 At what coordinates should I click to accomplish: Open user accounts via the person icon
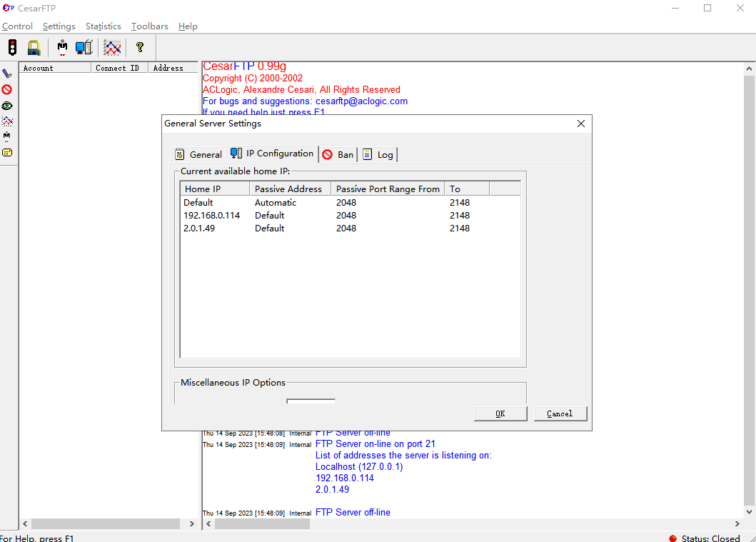(63, 48)
